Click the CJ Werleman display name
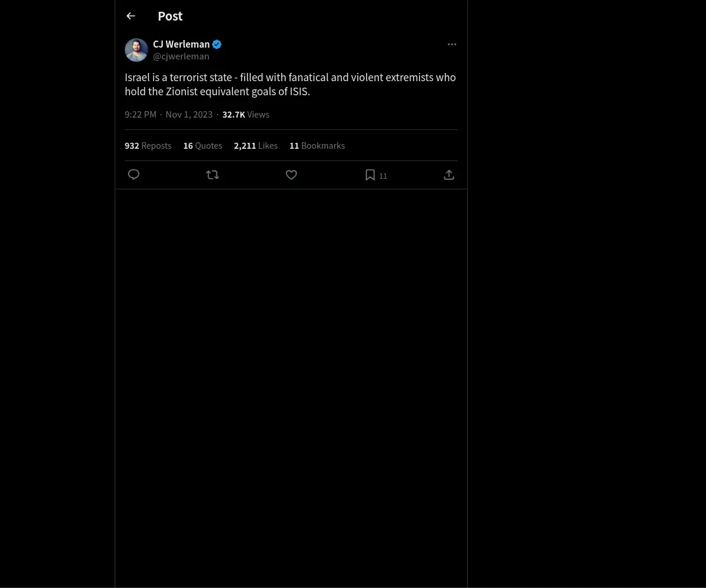Screen dimensions: 706x588 181,44
